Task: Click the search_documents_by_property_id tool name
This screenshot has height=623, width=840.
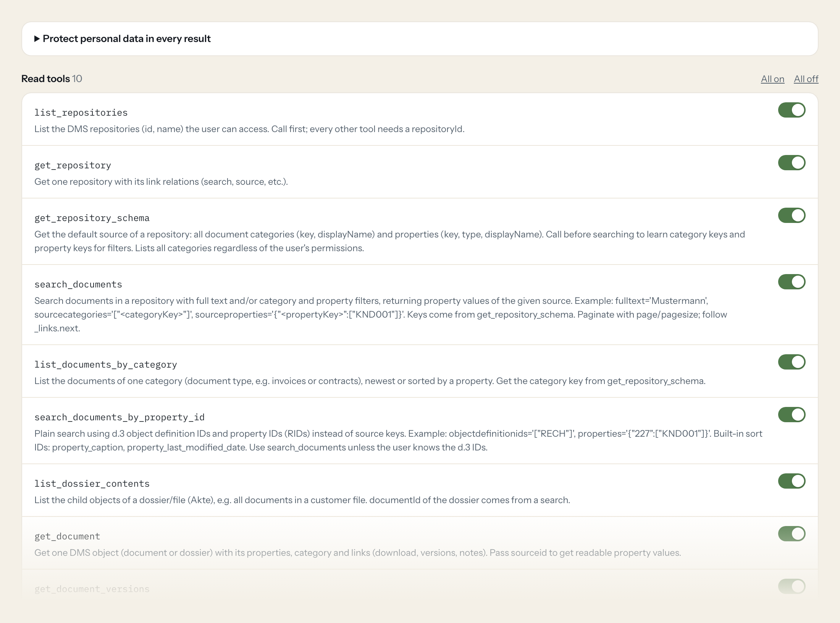Action: point(120,417)
